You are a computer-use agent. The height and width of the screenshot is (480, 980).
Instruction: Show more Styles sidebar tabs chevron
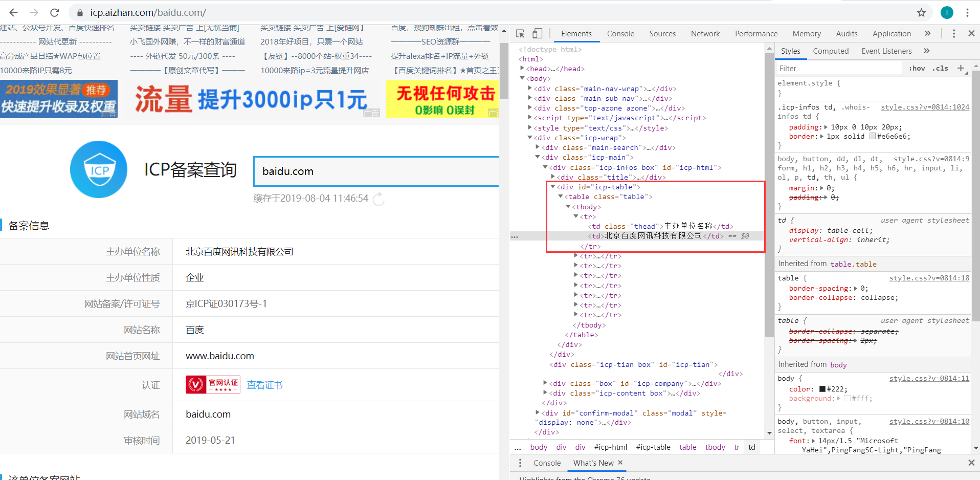[x=926, y=51]
